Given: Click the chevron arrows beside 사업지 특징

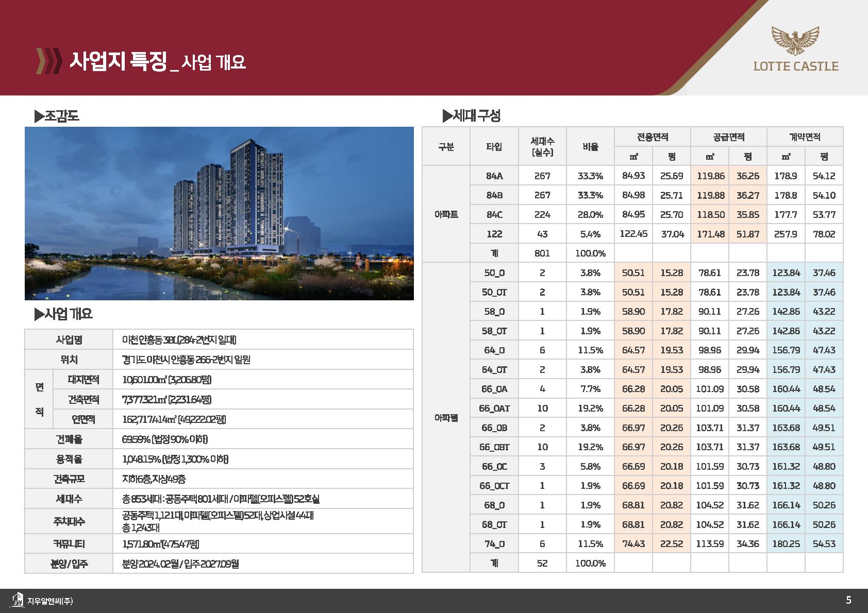Looking at the screenshot, I should click(48, 61).
